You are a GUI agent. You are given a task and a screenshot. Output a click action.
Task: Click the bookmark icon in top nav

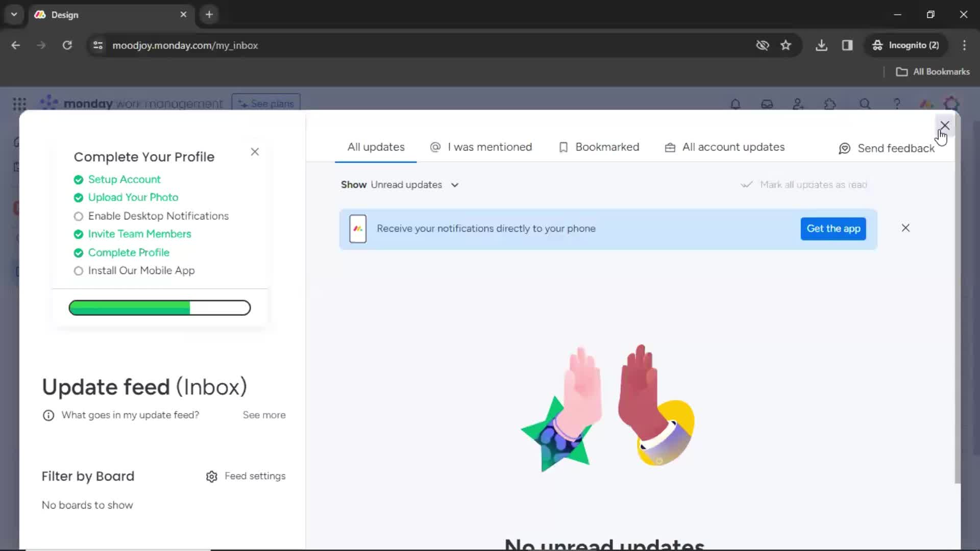click(786, 45)
